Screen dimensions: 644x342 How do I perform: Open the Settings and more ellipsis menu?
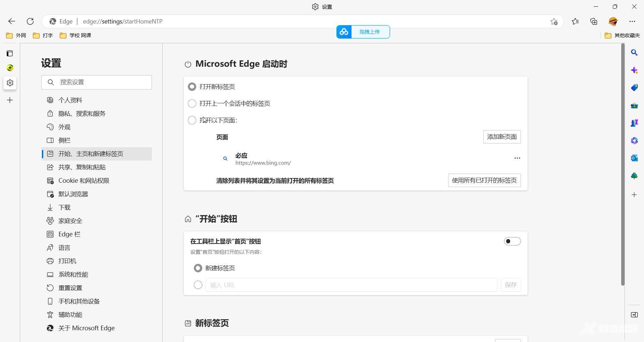(x=632, y=21)
